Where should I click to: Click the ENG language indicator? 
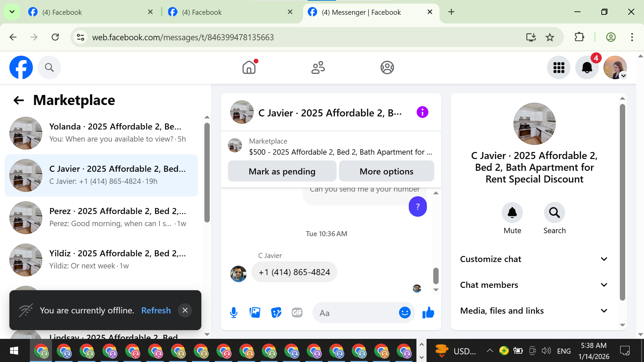564,351
